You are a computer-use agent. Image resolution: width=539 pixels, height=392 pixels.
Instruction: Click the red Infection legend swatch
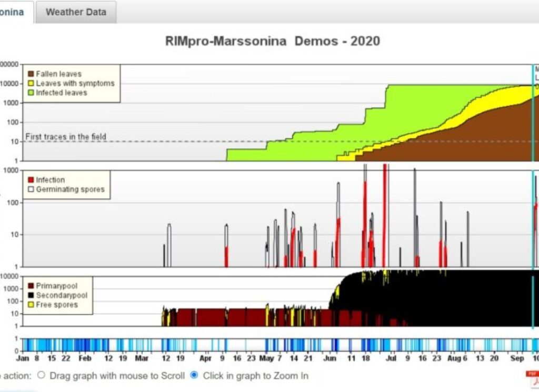[31, 179]
